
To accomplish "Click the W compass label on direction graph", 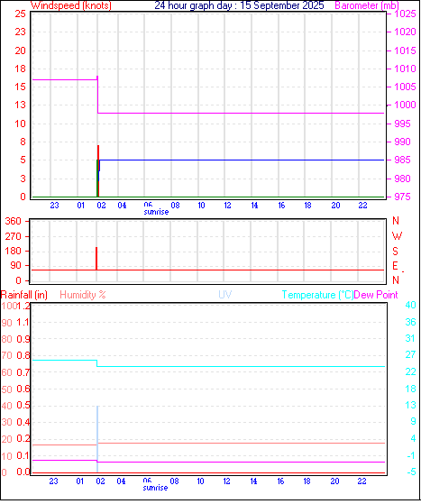I will tap(397, 236).
